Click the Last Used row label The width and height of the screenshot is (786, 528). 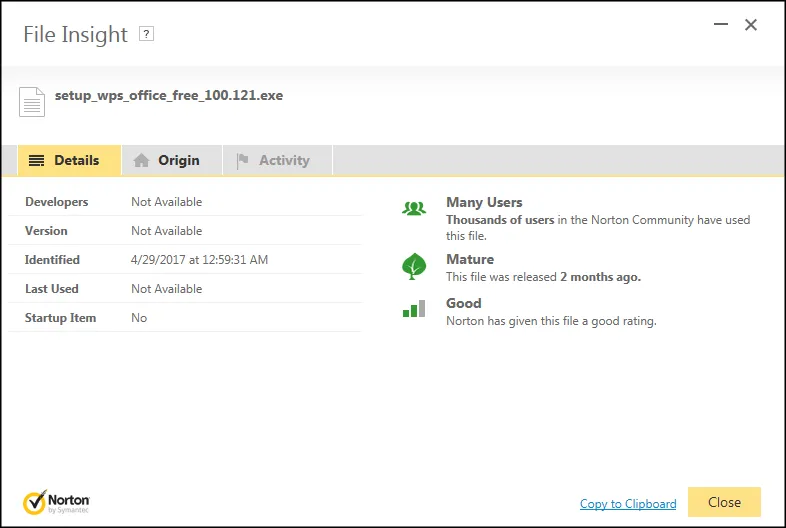[52, 289]
